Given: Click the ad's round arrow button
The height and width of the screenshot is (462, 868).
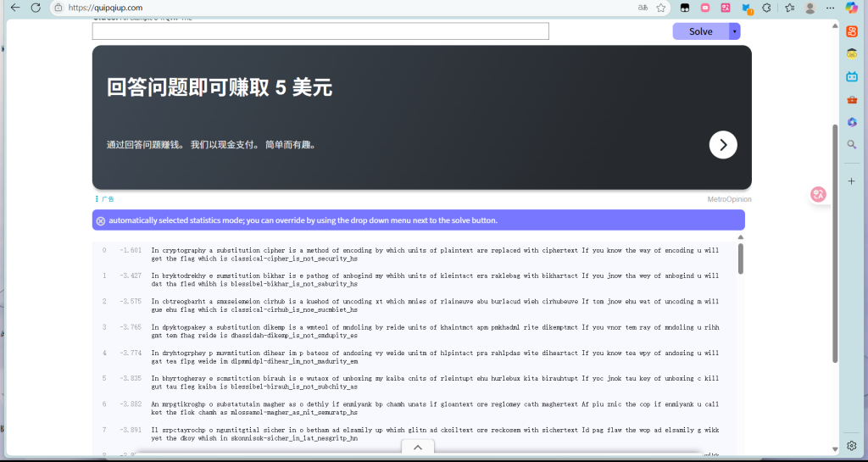Looking at the screenshot, I should click(x=722, y=145).
